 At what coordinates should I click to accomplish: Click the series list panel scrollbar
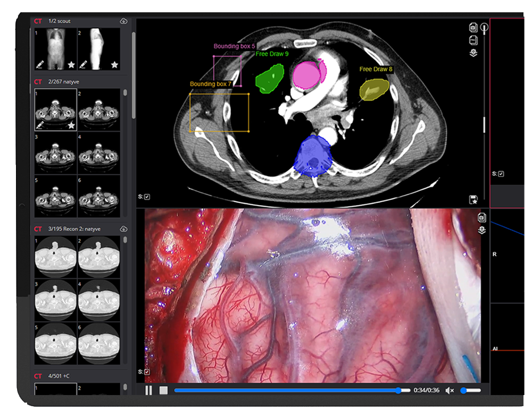(134, 76)
